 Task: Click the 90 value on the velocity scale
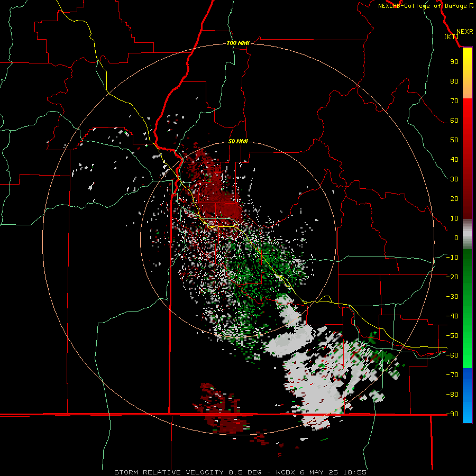(454, 62)
